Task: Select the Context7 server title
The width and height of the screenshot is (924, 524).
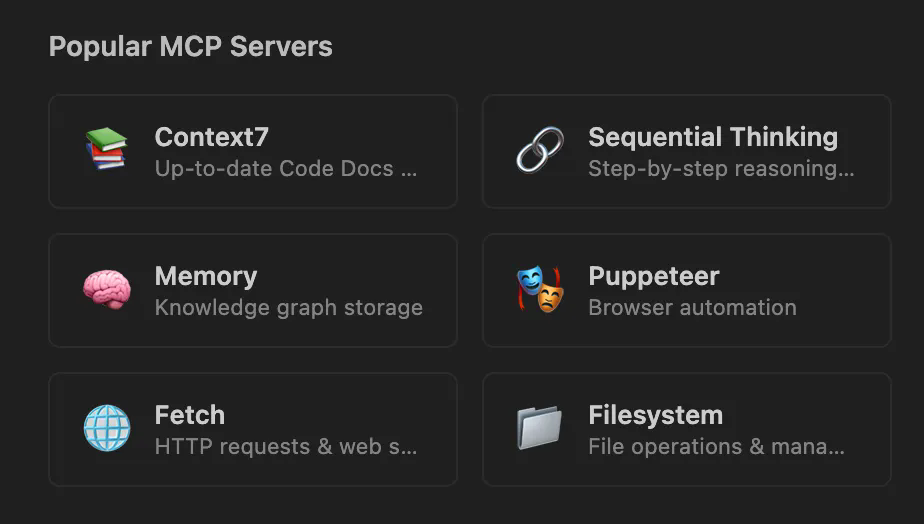Action: click(x=212, y=137)
